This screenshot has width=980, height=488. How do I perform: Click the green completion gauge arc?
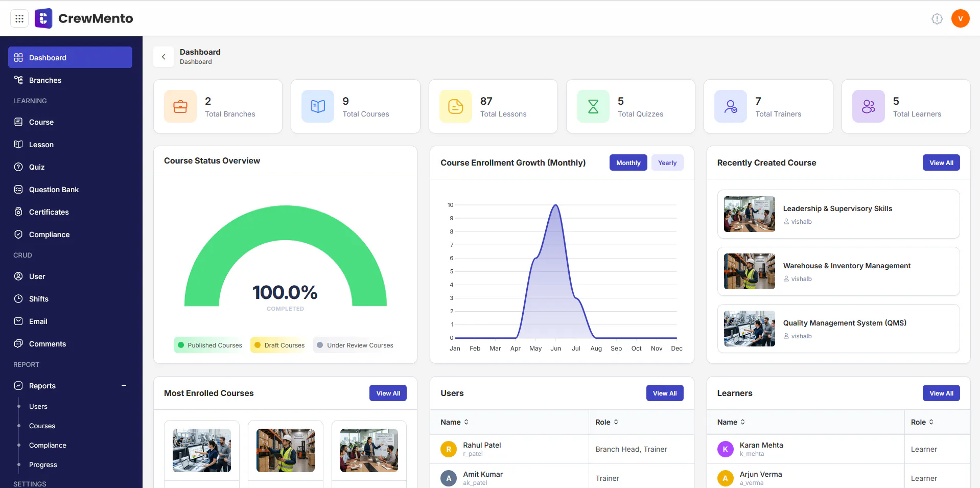point(286,223)
